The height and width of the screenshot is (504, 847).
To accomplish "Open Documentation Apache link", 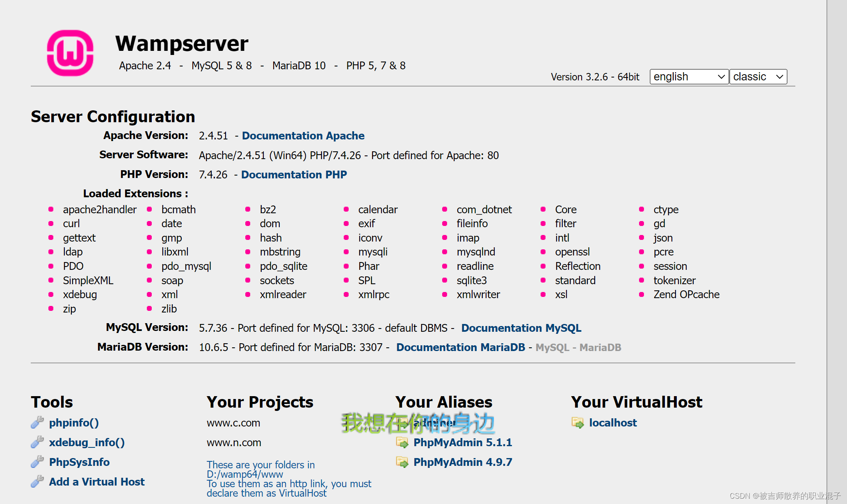I will (303, 136).
